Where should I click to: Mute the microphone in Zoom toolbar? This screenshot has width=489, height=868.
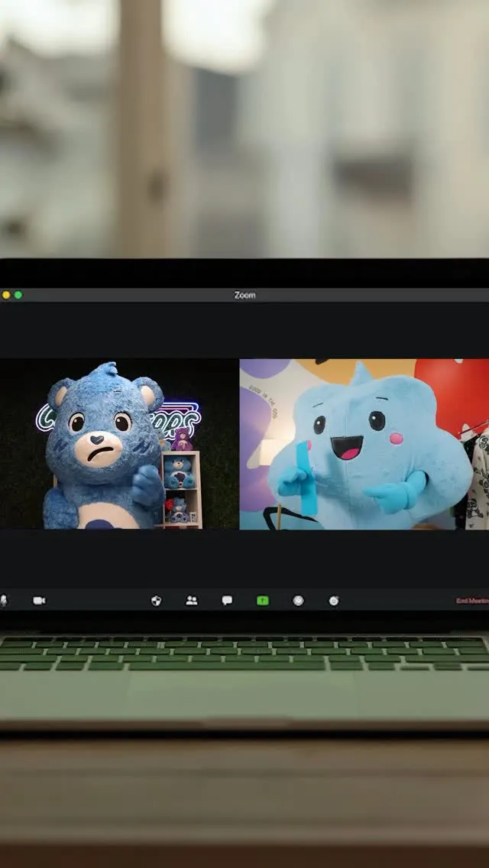[3, 601]
